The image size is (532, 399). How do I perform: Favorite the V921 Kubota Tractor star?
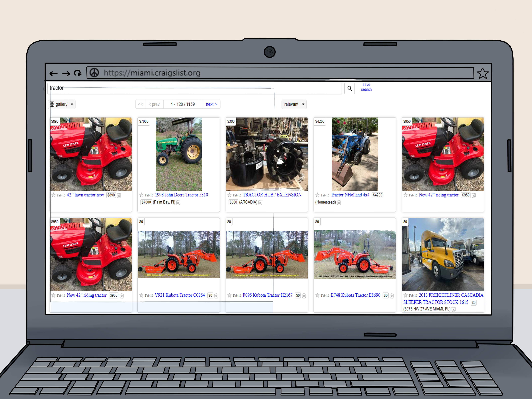click(141, 295)
